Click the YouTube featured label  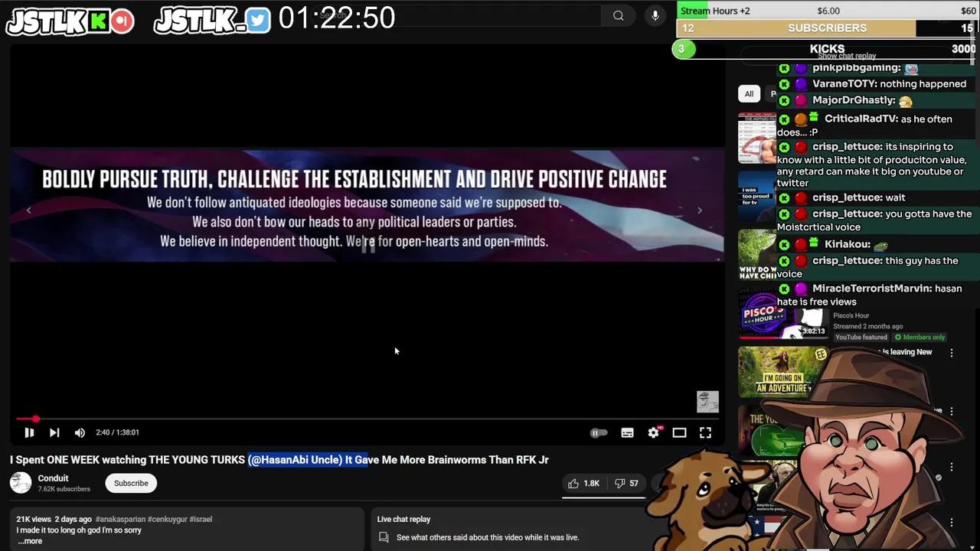[x=861, y=337]
